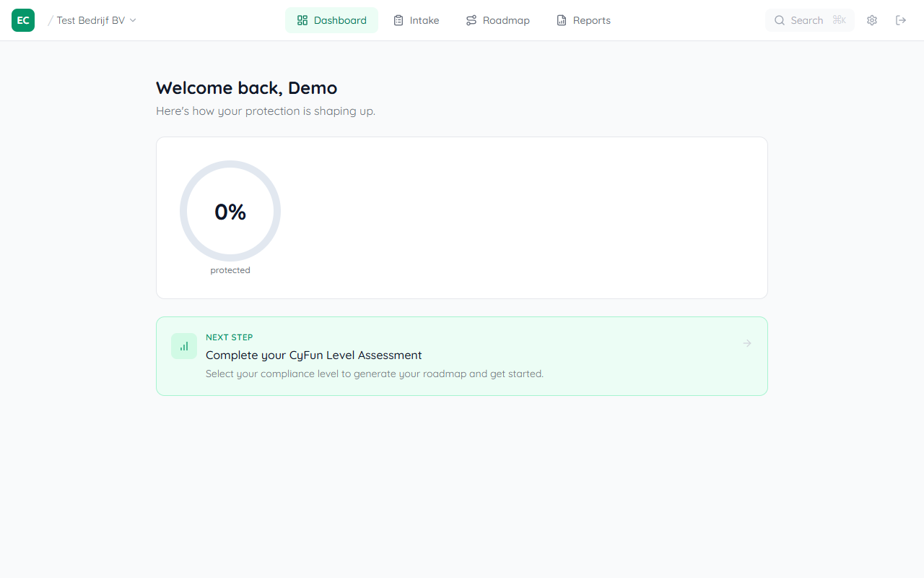Click the 0% protected progress ring
Screen dimensions: 924x578
coord(230,211)
